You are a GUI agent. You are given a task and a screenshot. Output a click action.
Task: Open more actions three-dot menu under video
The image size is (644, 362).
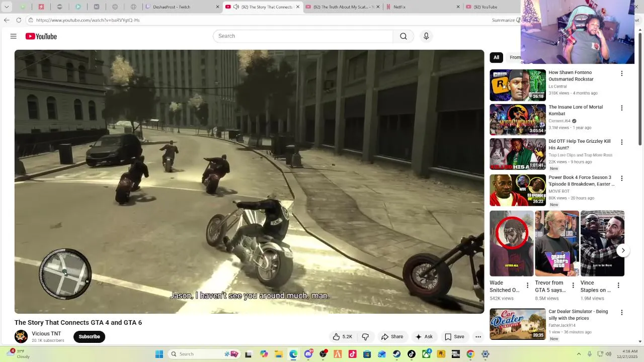pyautogui.click(x=478, y=337)
